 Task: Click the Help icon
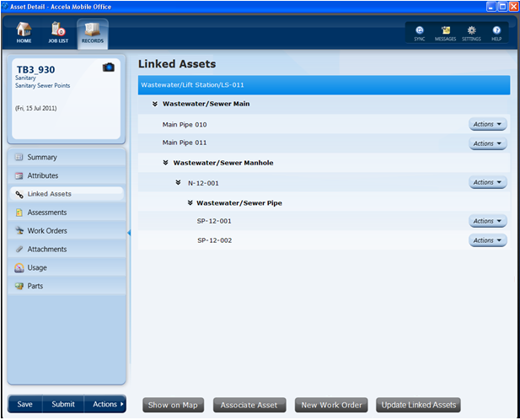(x=496, y=32)
